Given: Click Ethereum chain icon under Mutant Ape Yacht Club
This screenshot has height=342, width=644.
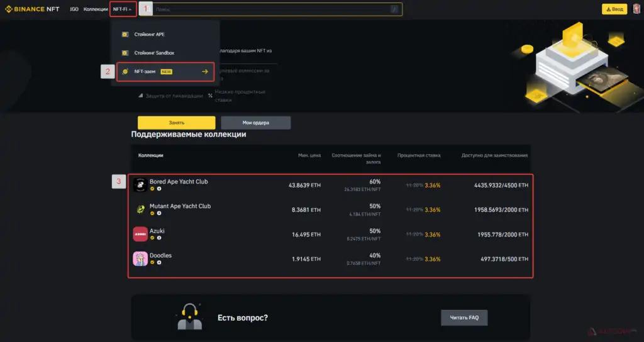Looking at the screenshot, I should point(159,214).
